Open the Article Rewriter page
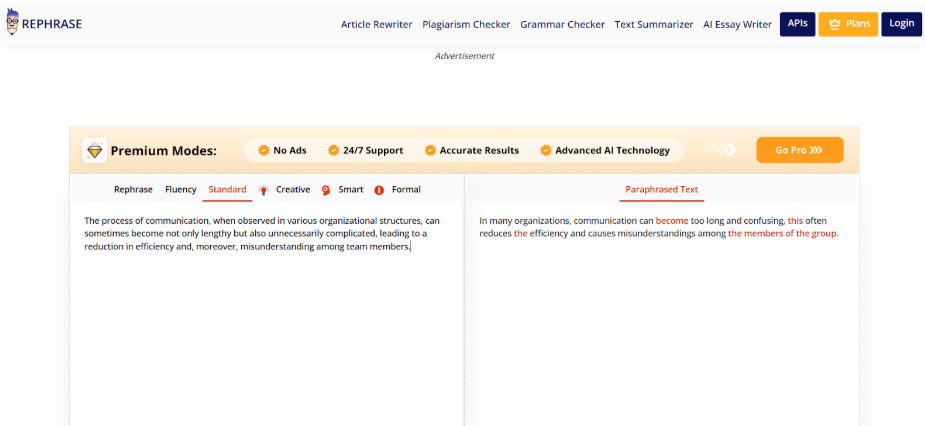This screenshot has width=925, height=426. coord(376,24)
